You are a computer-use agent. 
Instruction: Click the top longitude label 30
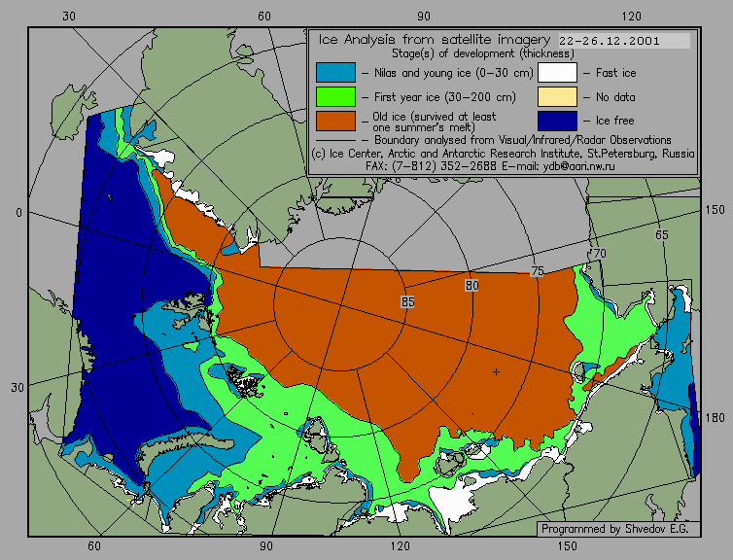[x=69, y=16]
